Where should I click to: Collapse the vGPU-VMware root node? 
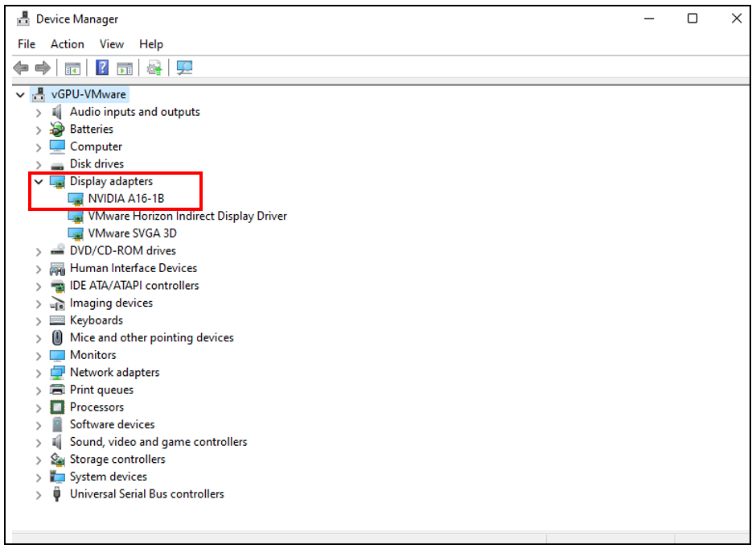click(x=21, y=95)
